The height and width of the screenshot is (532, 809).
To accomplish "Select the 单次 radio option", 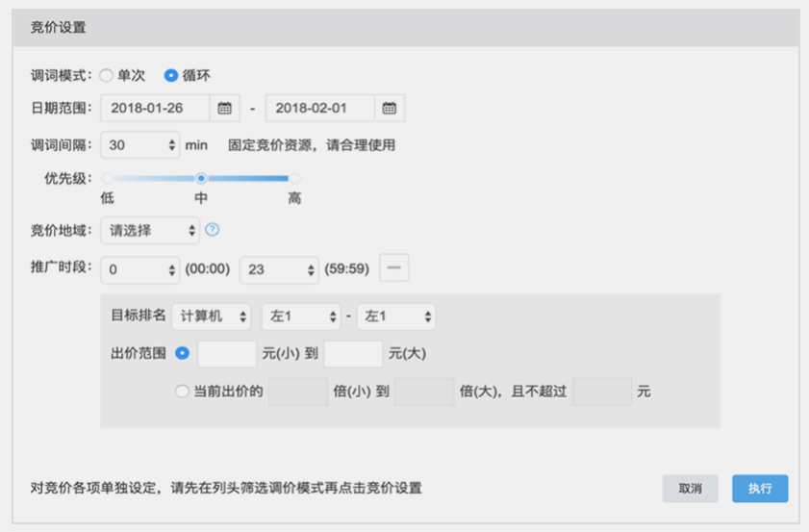I will click(107, 75).
